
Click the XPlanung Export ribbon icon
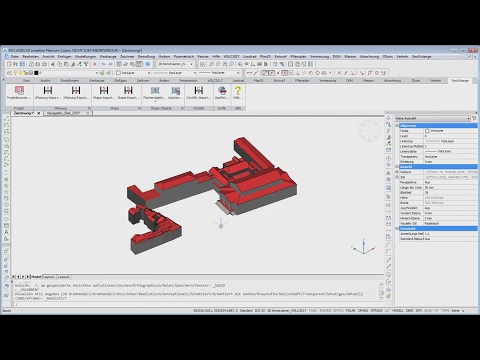click(x=76, y=92)
